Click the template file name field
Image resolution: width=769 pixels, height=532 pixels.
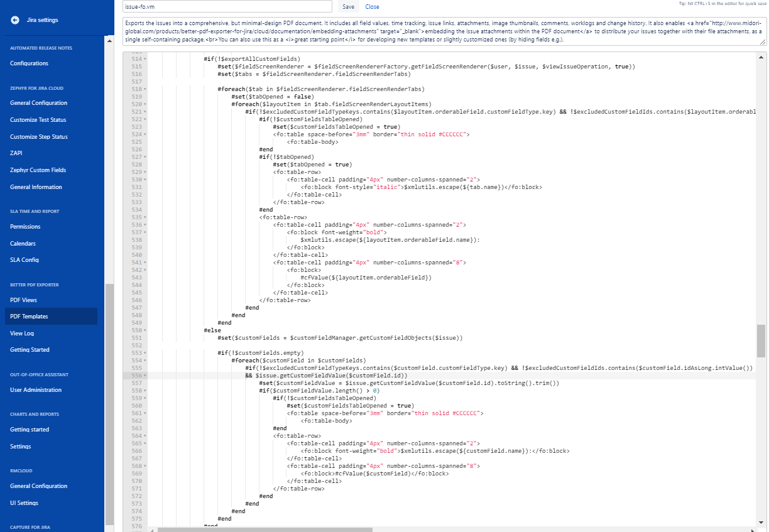(x=227, y=6)
